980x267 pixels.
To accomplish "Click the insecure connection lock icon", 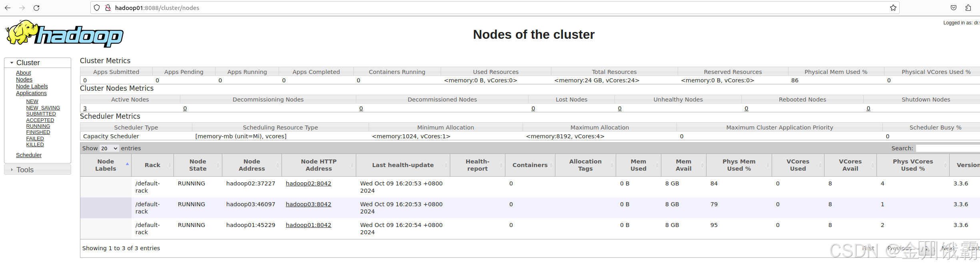I will click(108, 8).
